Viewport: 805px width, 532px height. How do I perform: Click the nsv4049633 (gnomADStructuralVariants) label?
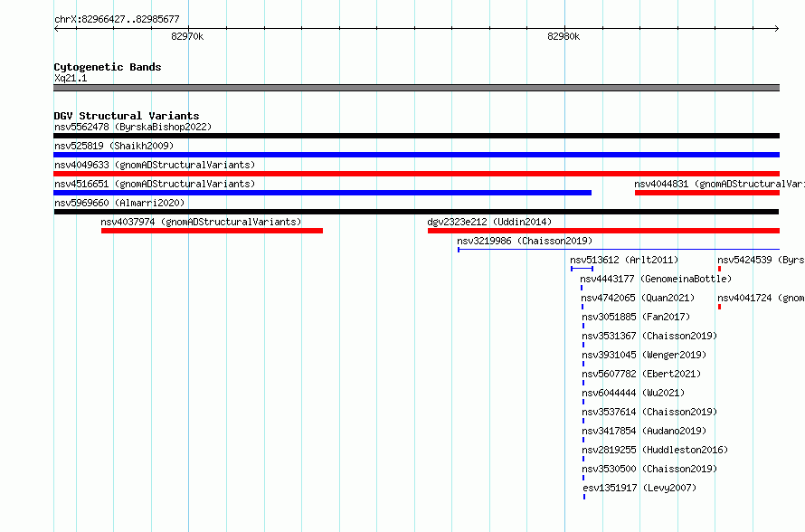(x=155, y=165)
